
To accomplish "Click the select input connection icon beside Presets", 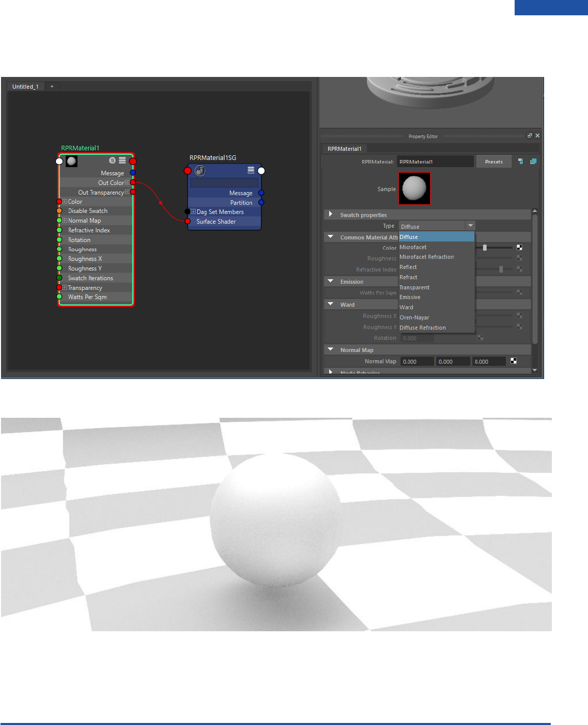I will click(521, 162).
